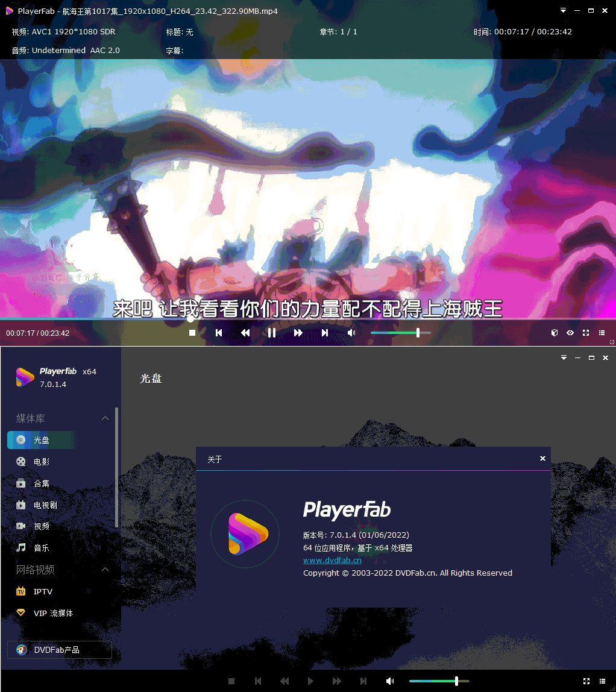Click the 3D mode cube icon
The height and width of the screenshot is (692, 616).
555,333
